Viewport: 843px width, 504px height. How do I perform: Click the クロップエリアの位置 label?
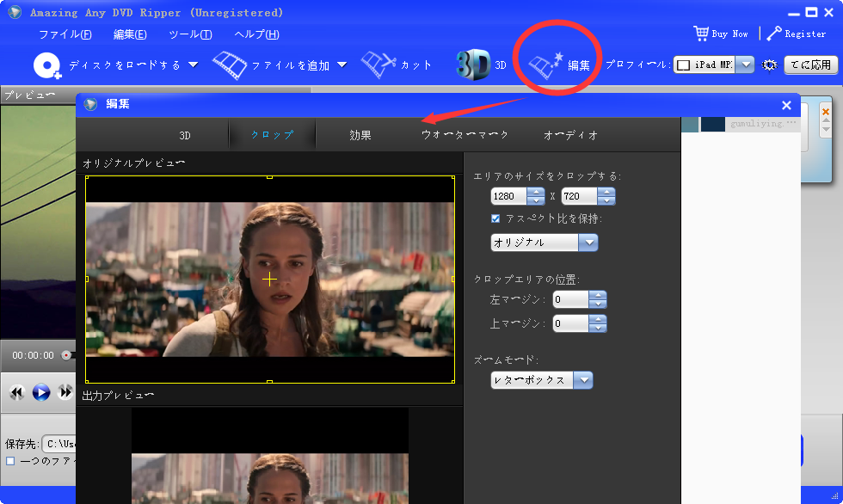[526, 280]
